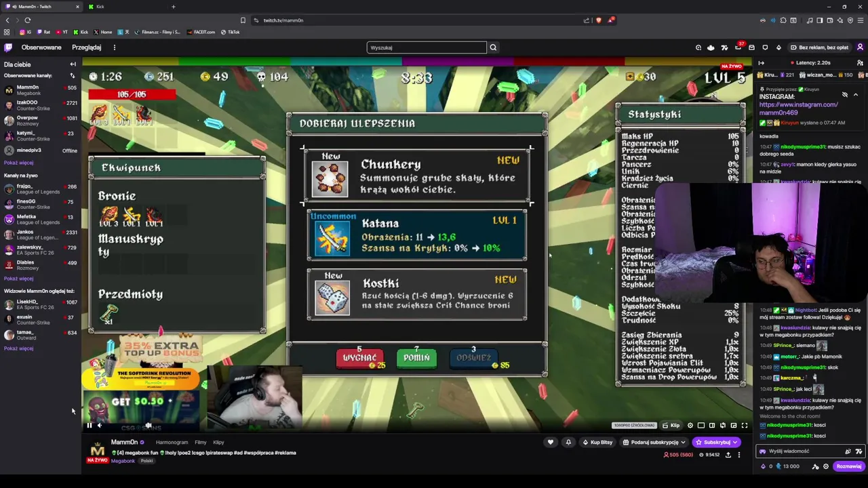Open the Filmy tab
The width and height of the screenshot is (868, 488).
pos(201,443)
